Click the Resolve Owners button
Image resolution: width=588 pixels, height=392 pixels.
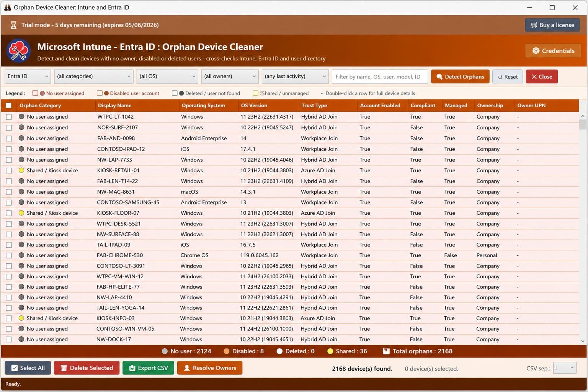tap(210, 368)
